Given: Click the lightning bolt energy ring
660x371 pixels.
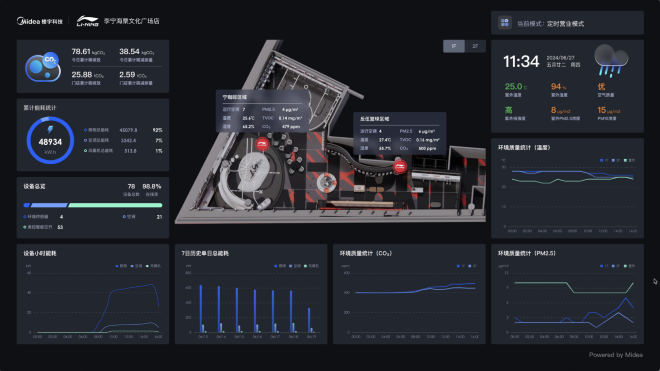Looking at the screenshot, I should (x=50, y=140).
